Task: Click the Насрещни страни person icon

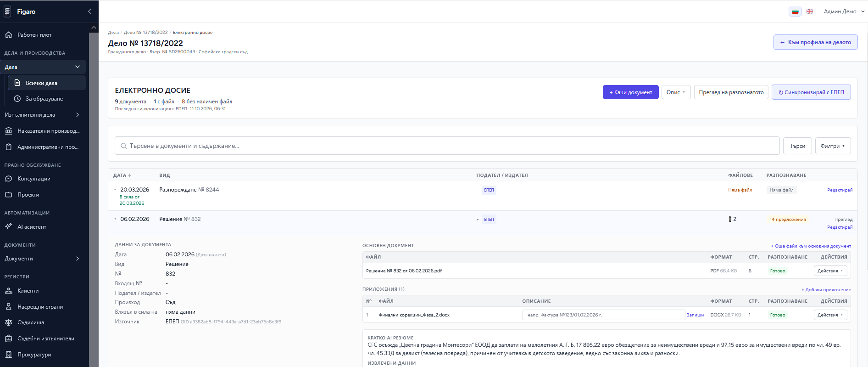Action: (8, 306)
